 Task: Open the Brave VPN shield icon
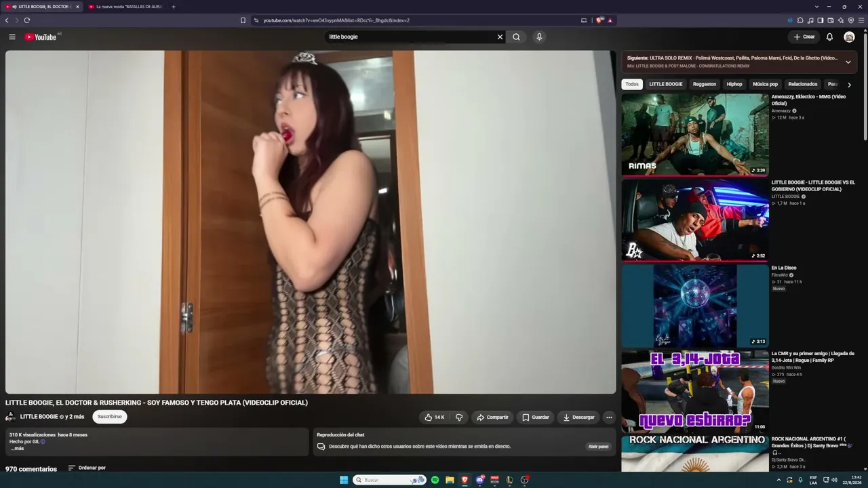(851, 20)
